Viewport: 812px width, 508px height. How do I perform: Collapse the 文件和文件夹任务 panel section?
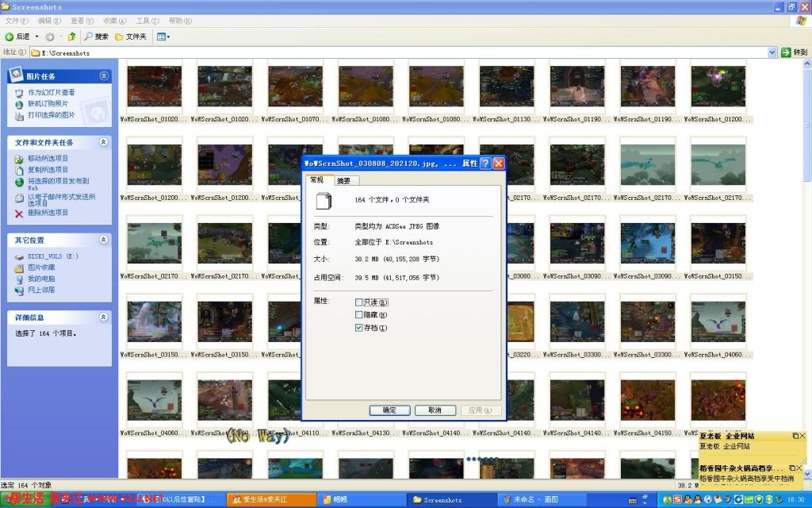click(x=104, y=142)
